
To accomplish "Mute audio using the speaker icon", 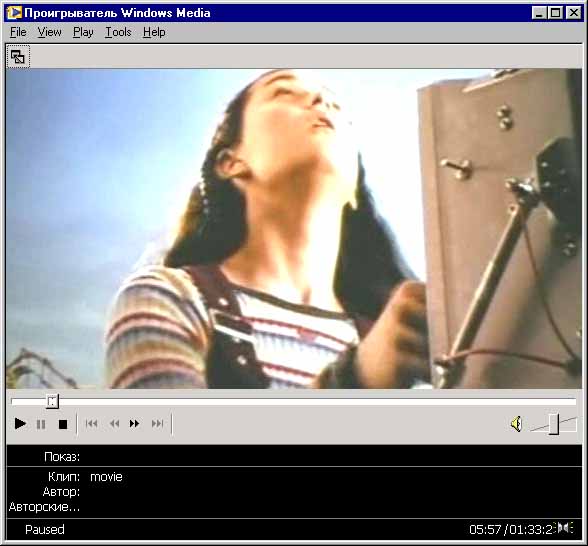I will point(516,424).
